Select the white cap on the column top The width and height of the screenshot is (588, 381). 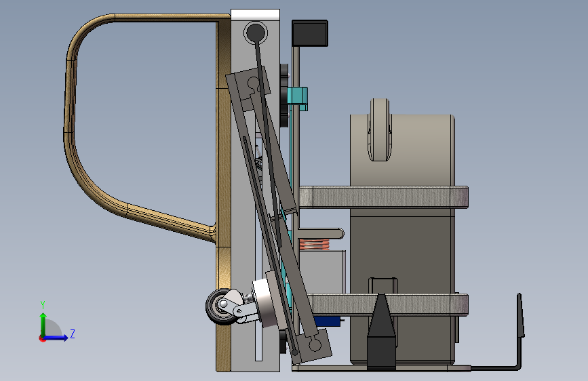[255, 15]
